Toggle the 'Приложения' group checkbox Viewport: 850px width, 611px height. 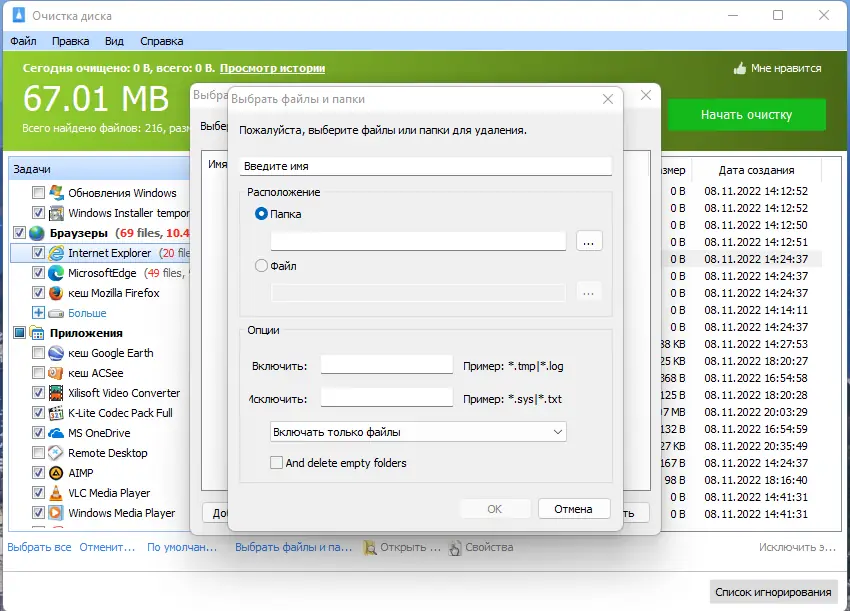[19, 332]
